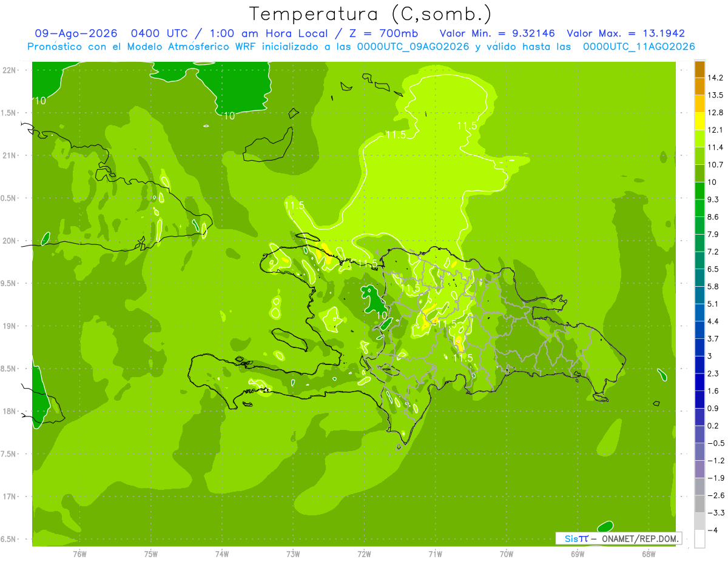
Task: Click the 76W longitude tick label
Action: (x=79, y=554)
